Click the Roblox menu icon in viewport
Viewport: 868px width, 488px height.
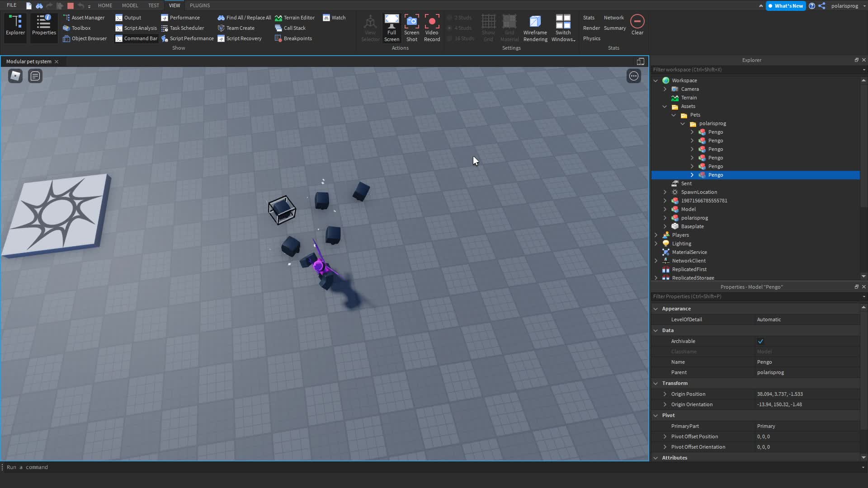(15, 76)
